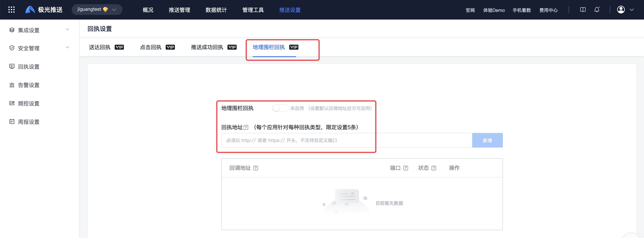The height and width of the screenshot is (238, 644).
Task: Click the 频控设置 sidebar icon
Action: 12,103
